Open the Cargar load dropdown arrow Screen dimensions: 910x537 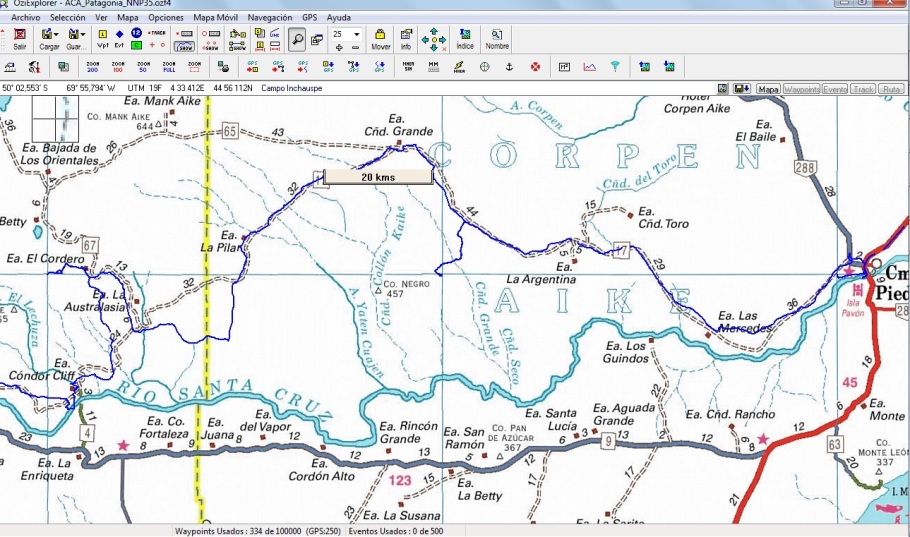click(x=56, y=34)
